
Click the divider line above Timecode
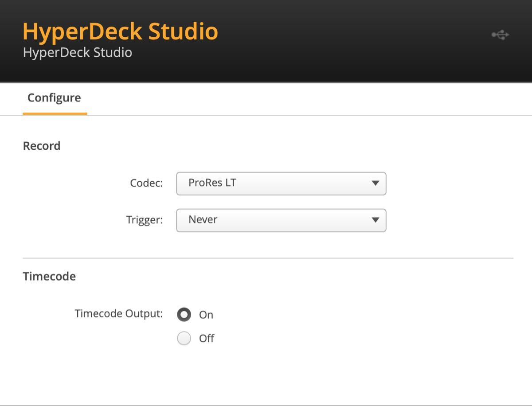tap(268, 258)
